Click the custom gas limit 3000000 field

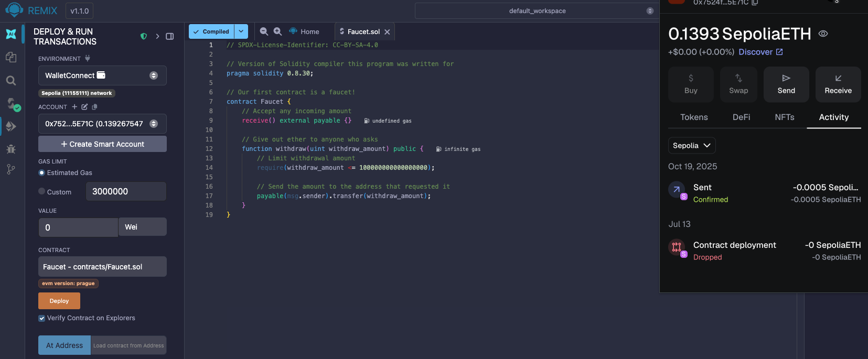[x=126, y=191]
